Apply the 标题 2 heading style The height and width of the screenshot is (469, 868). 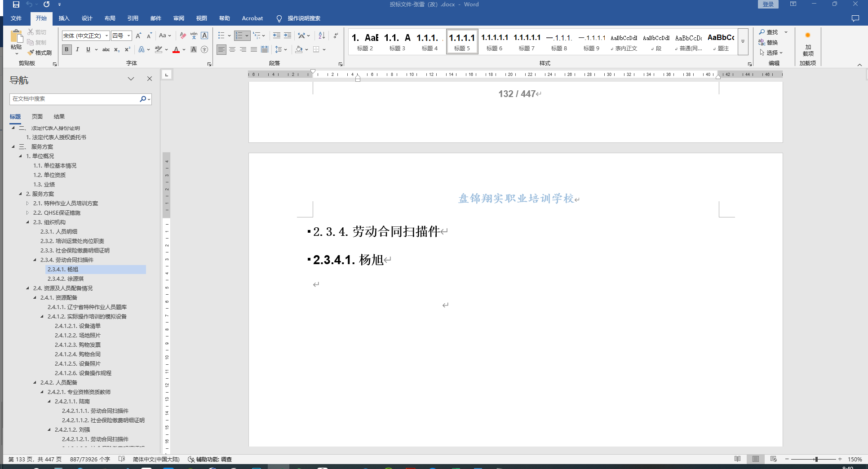point(365,42)
